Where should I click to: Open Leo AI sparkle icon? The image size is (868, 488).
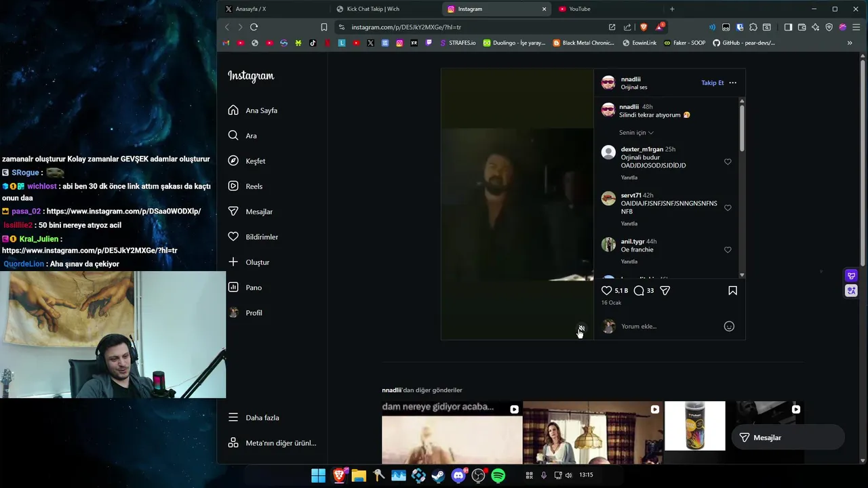pos(815,27)
